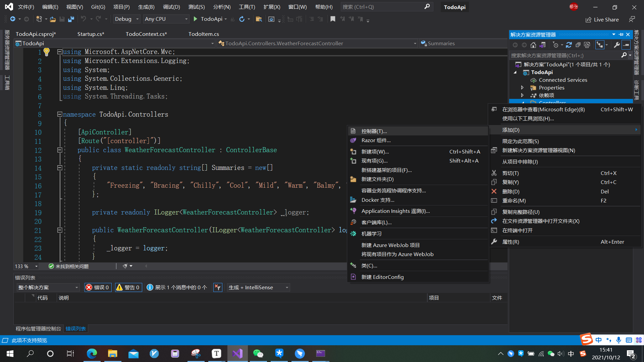Viewport: 644px width, 362px height.
Task: Expand the Properties node in solution tree
Action: click(522, 87)
